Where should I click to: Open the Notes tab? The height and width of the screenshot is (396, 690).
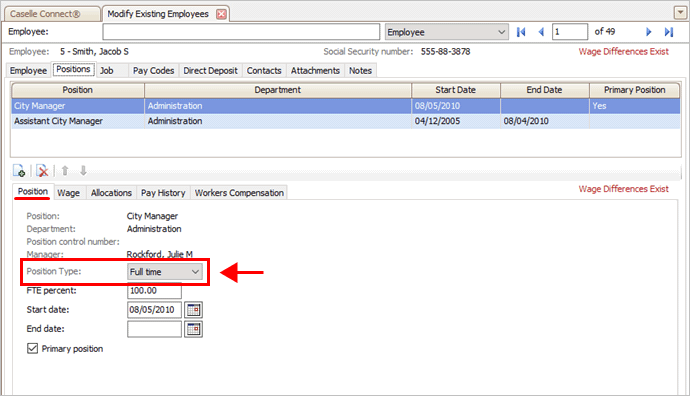click(x=360, y=70)
